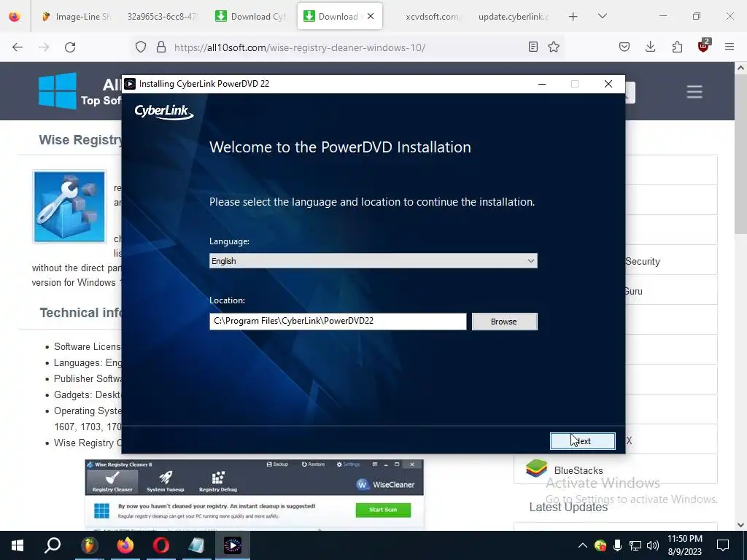Click the Browse button for install location

tap(505, 322)
